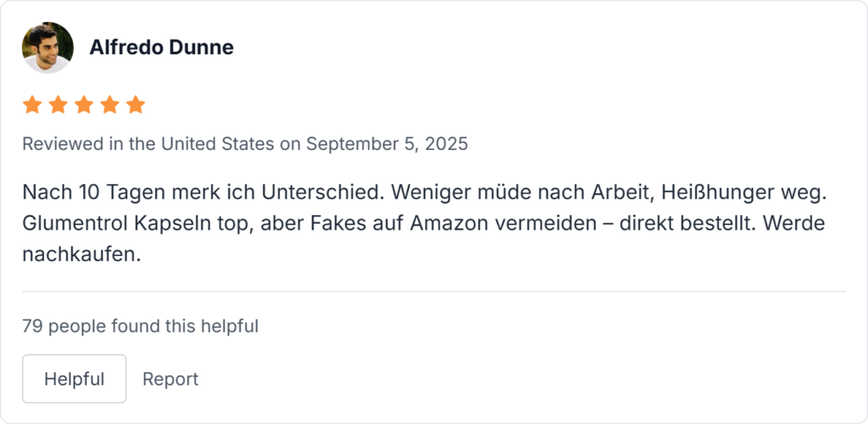
Task: Click the fifth rating star
Action: tap(136, 105)
